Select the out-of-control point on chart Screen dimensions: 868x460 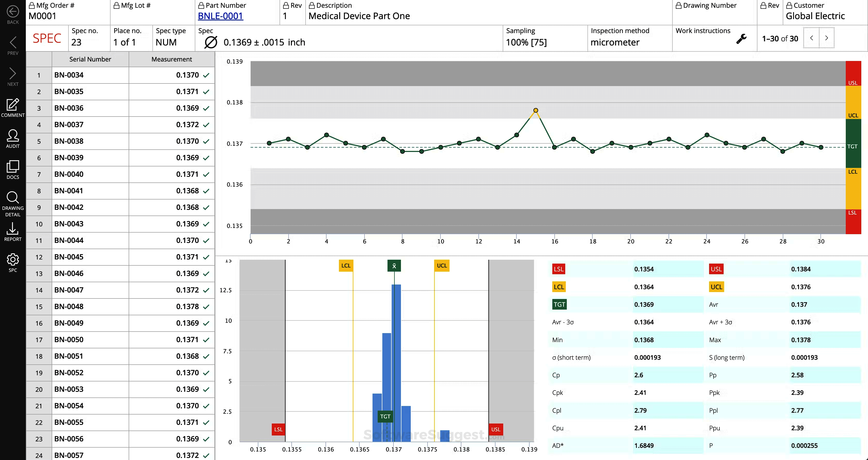point(536,111)
